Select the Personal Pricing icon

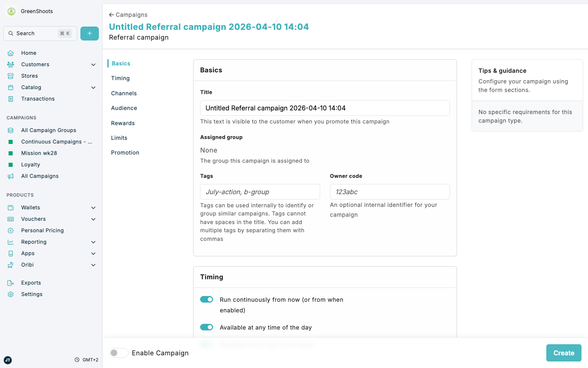tap(11, 230)
